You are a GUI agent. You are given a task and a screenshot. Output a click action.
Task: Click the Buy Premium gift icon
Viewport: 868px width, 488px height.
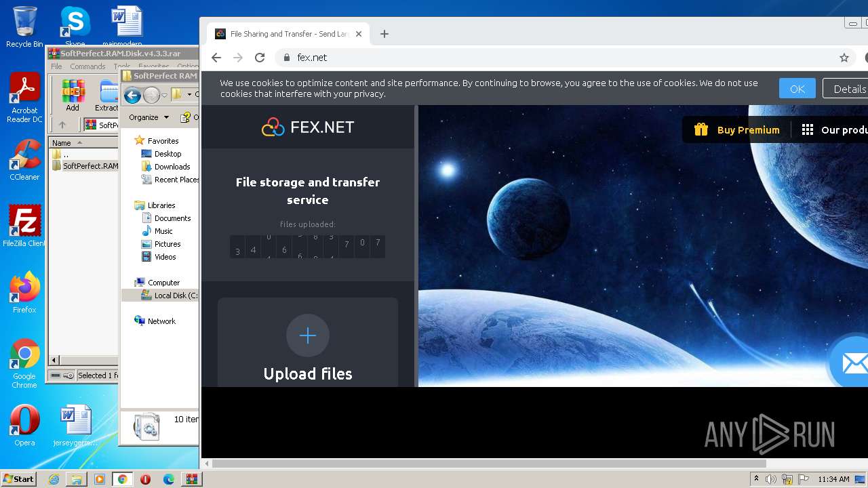(x=701, y=129)
